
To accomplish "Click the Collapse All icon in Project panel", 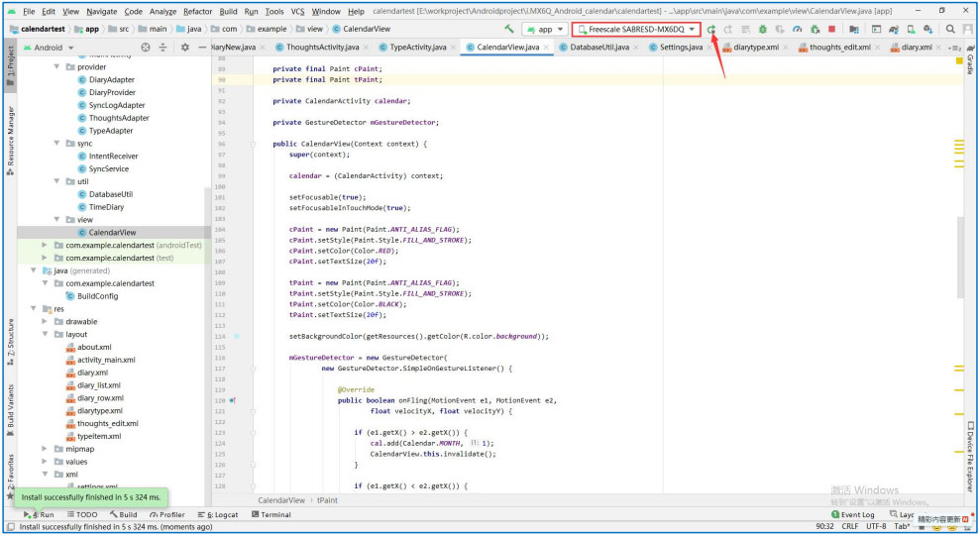I will click(x=163, y=48).
